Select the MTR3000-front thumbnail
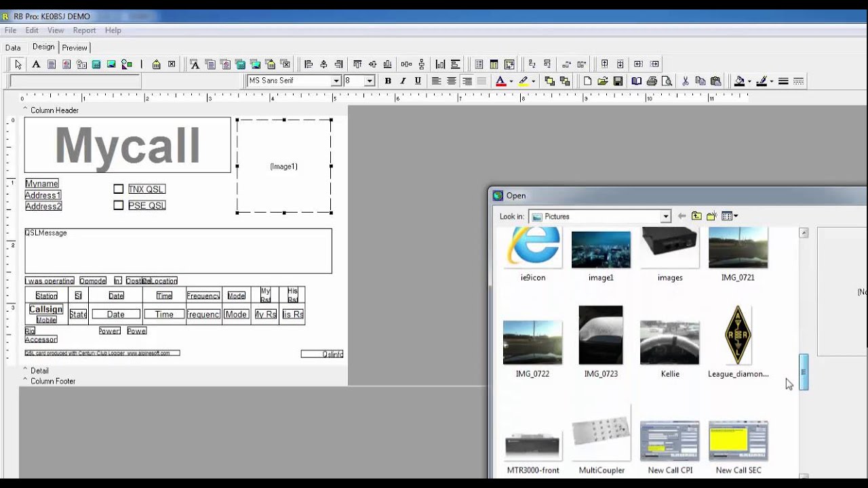This screenshot has width=868, height=488. (533, 447)
